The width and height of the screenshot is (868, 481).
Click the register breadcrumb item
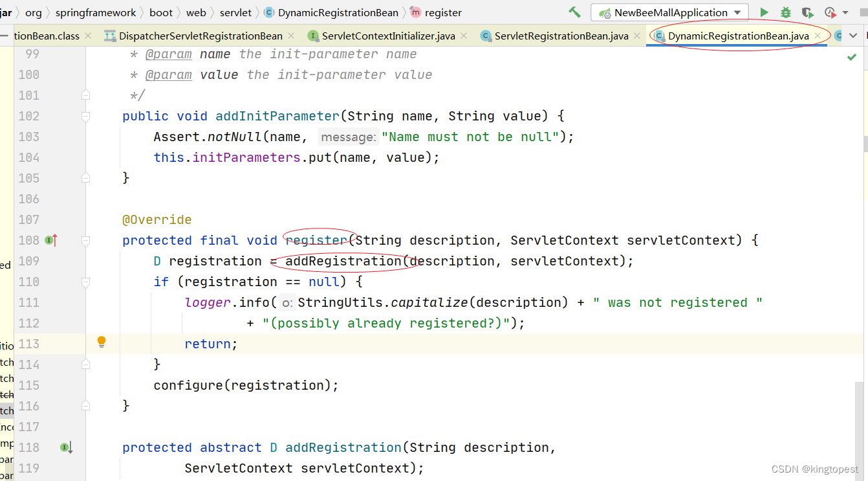[x=444, y=12]
